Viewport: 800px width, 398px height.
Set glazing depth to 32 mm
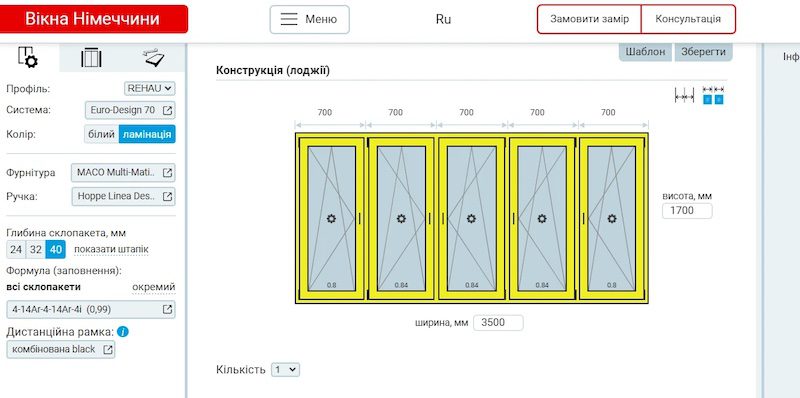(x=35, y=250)
